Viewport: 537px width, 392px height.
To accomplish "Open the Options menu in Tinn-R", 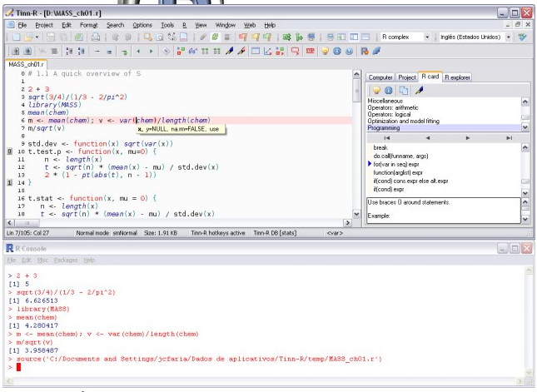I will pyautogui.click(x=142, y=25).
